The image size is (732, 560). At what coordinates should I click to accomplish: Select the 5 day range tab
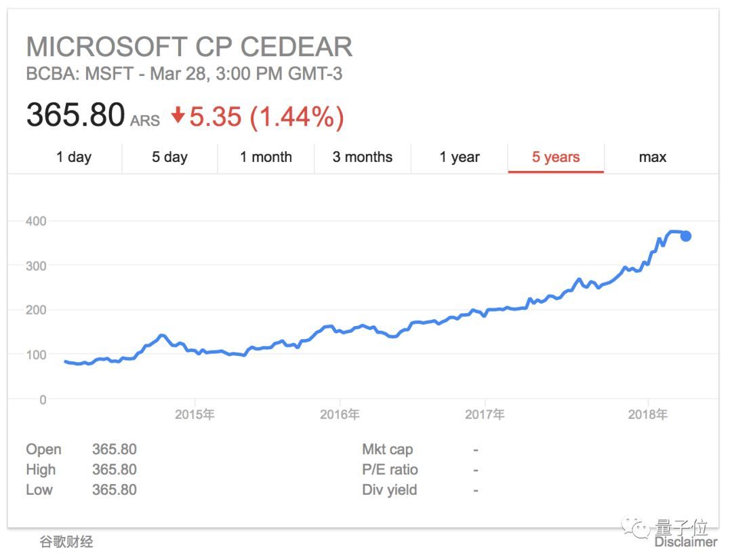[169, 157]
